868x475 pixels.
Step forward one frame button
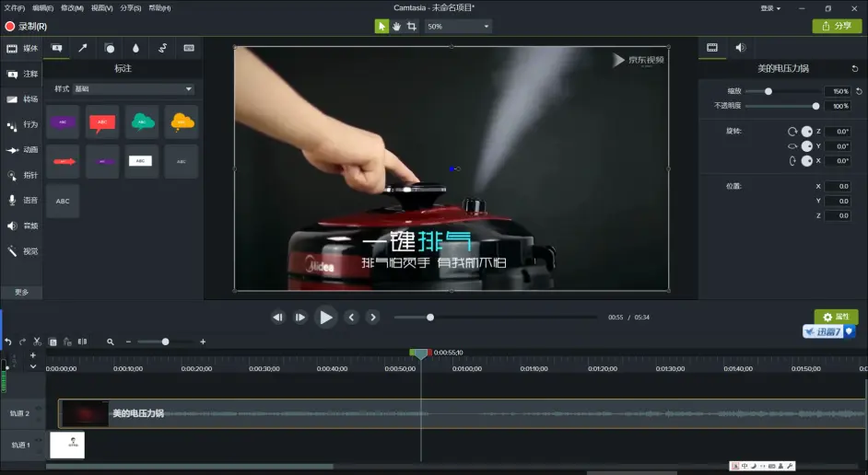click(300, 318)
